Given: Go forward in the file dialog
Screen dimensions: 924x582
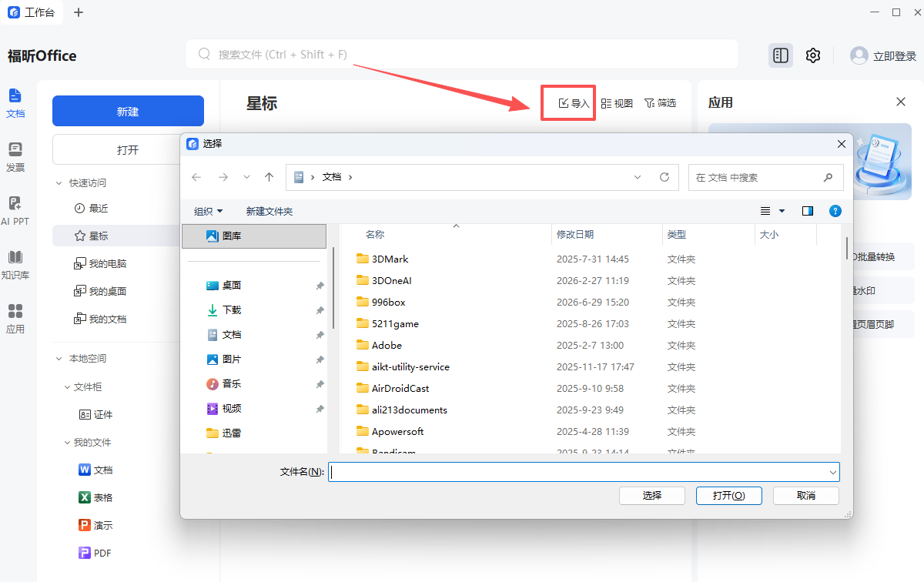Looking at the screenshot, I should 223,177.
